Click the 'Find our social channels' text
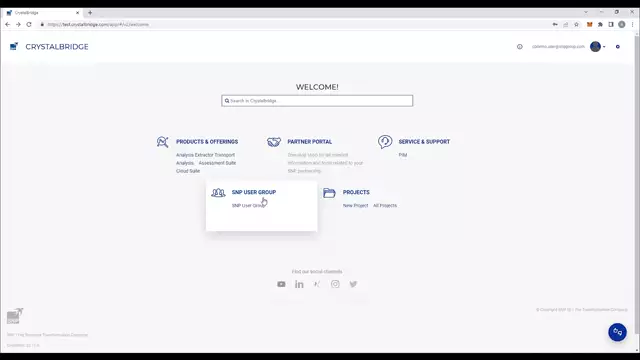Viewport: 640px width, 360px height. [317, 271]
